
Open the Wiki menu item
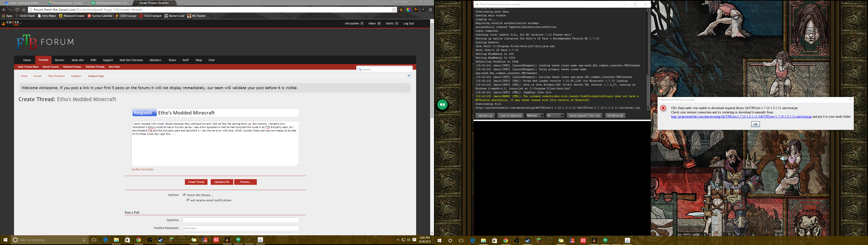[x=93, y=60]
